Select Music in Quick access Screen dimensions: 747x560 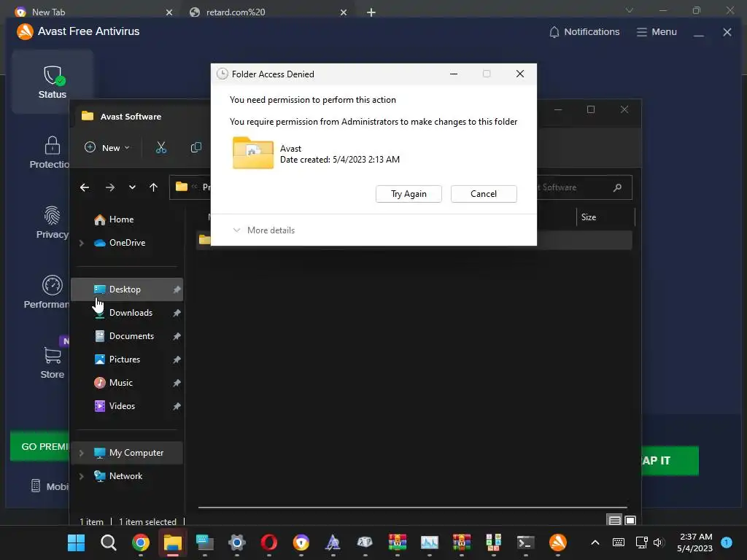point(120,383)
